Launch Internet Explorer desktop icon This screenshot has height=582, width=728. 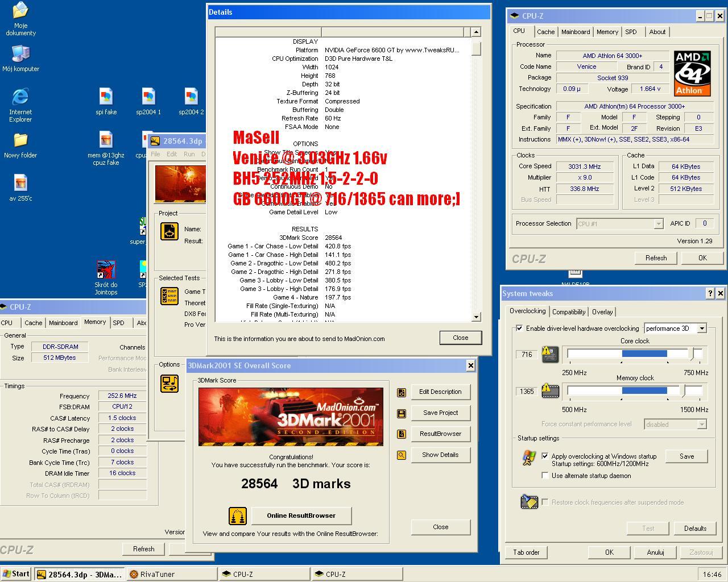point(20,105)
